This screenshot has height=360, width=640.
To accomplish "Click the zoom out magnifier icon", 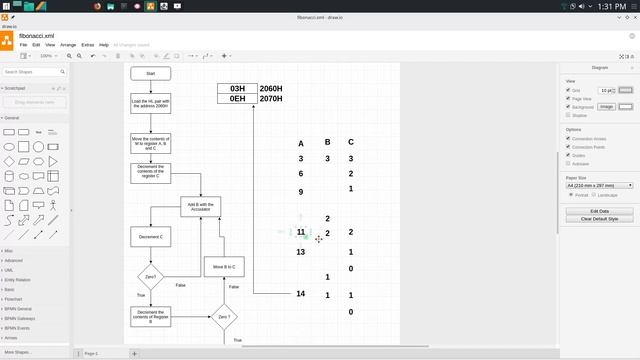I will pos(79,56).
